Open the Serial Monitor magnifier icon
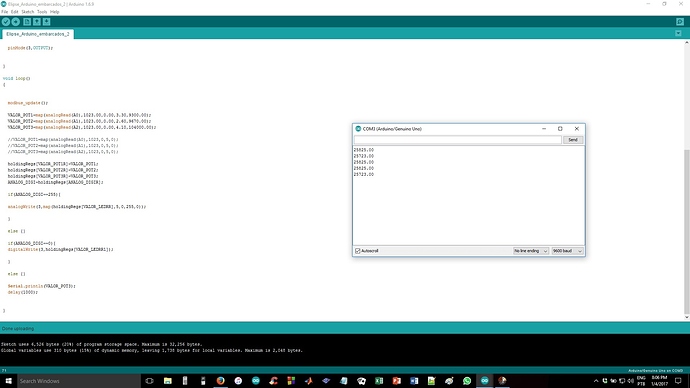690x388 pixels. tap(680, 22)
